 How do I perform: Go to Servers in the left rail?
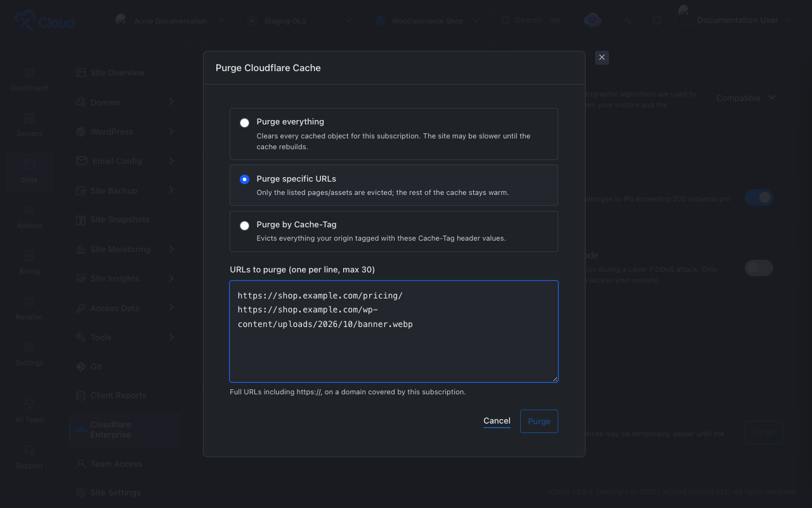[x=29, y=126]
